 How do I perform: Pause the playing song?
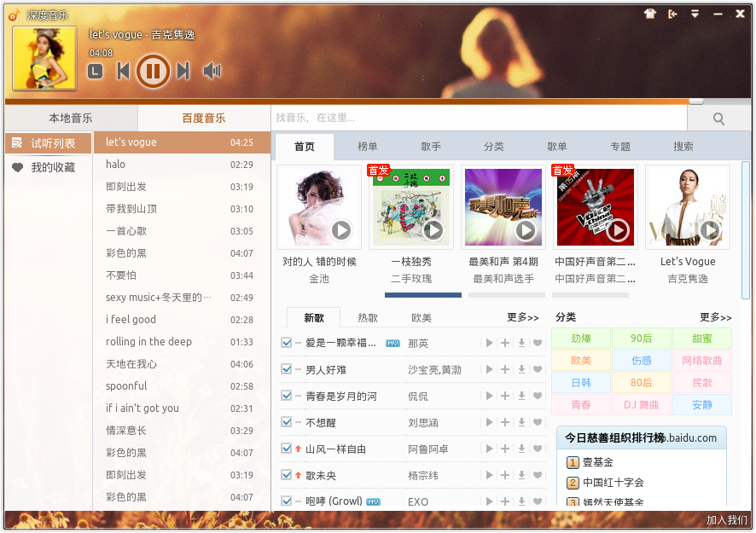click(x=153, y=72)
